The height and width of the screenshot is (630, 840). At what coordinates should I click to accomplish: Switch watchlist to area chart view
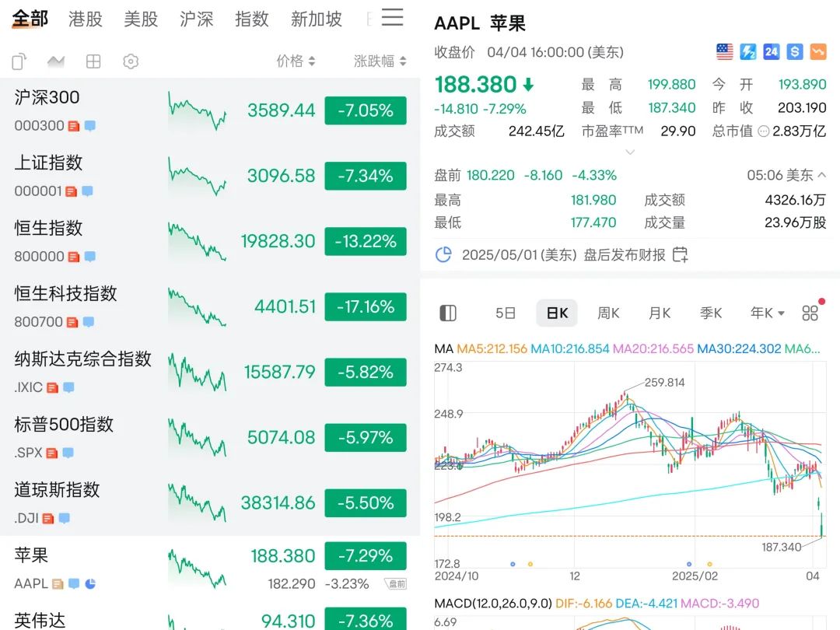pos(56,61)
